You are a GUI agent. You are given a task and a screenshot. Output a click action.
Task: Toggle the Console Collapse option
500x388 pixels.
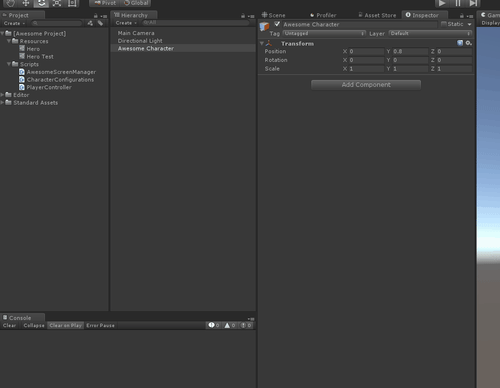point(34,325)
